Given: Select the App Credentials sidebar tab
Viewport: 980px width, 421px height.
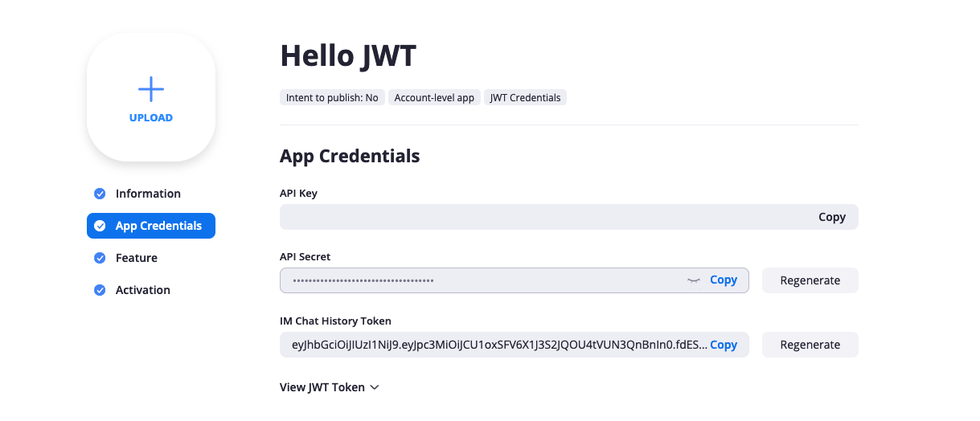Looking at the screenshot, I should coord(151,226).
